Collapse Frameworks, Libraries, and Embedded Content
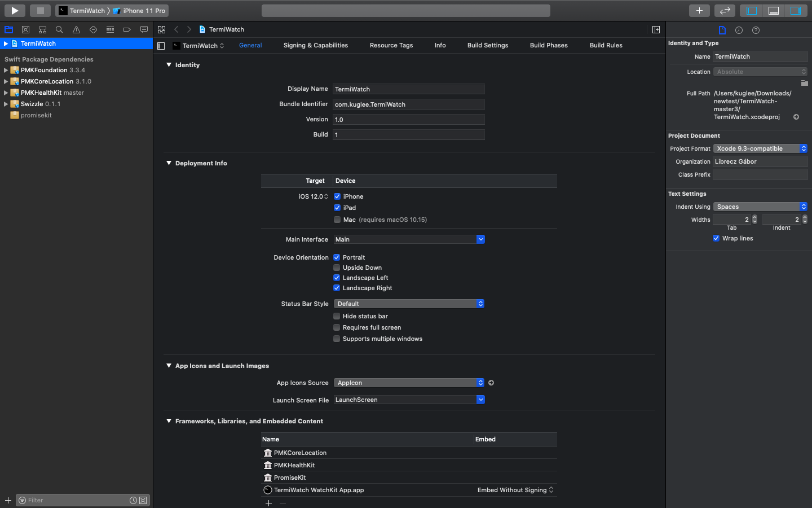The width and height of the screenshot is (812, 508). tap(169, 421)
